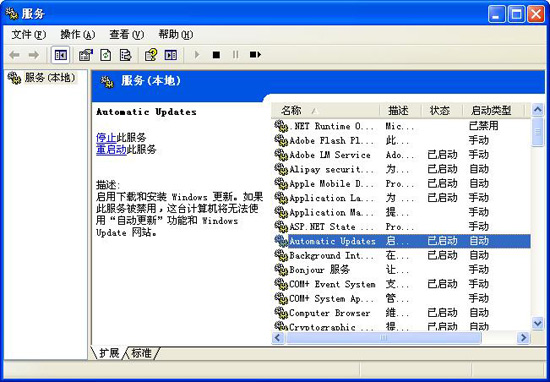Select the .NET Runtime O... service row

[x=402, y=126]
